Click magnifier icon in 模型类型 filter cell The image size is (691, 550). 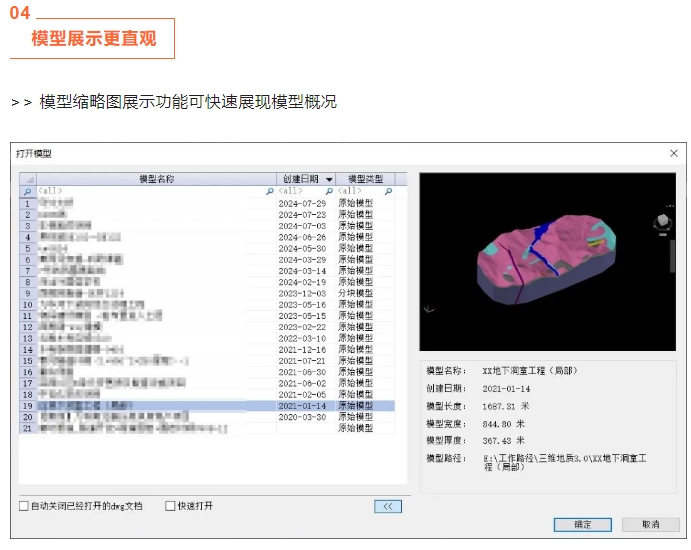click(388, 190)
